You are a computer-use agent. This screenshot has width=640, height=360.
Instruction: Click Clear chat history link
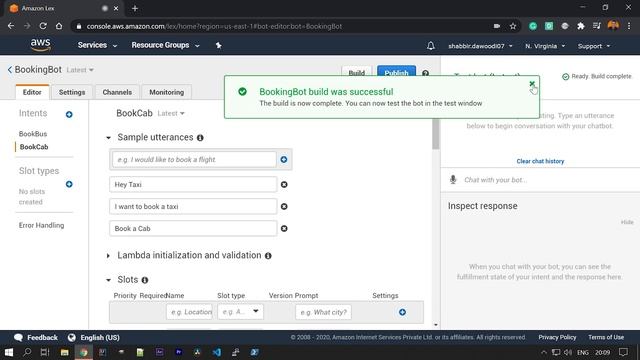click(540, 161)
